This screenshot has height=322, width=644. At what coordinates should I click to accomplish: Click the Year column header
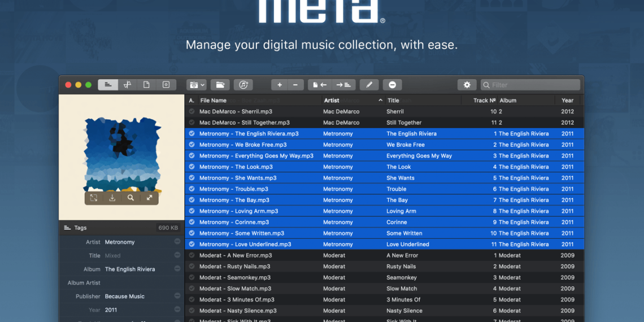[x=567, y=101]
